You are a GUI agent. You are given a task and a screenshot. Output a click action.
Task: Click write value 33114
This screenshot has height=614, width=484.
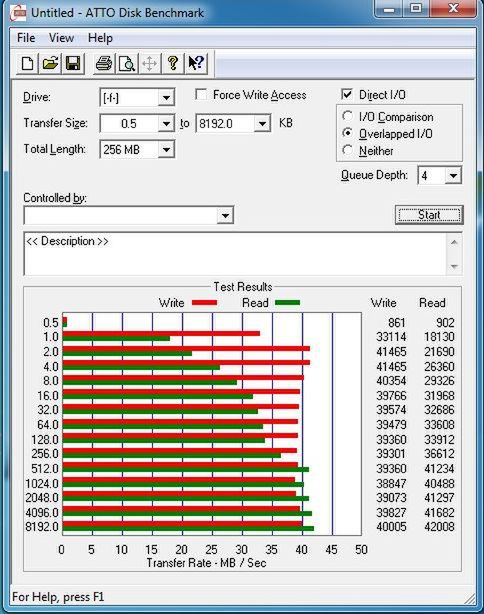tap(391, 337)
